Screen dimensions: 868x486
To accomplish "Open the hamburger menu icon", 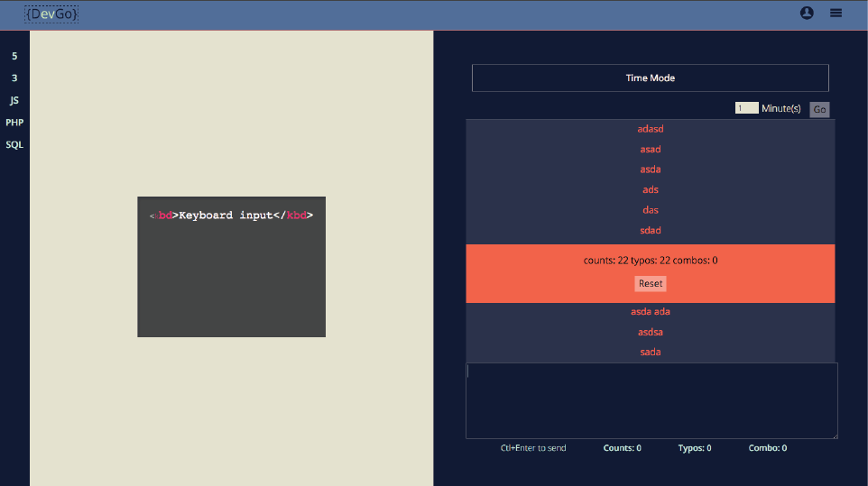I will pos(836,13).
